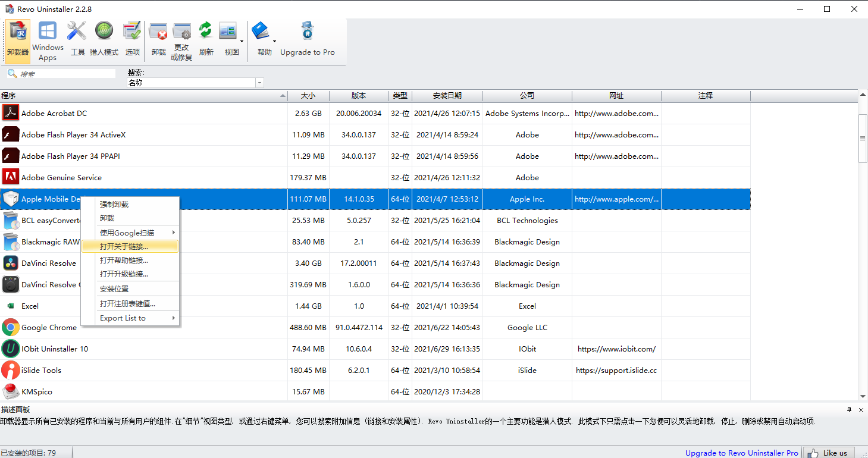Close the 描述面板 description panel
This screenshot has width=868, height=458.
tap(860, 410)
